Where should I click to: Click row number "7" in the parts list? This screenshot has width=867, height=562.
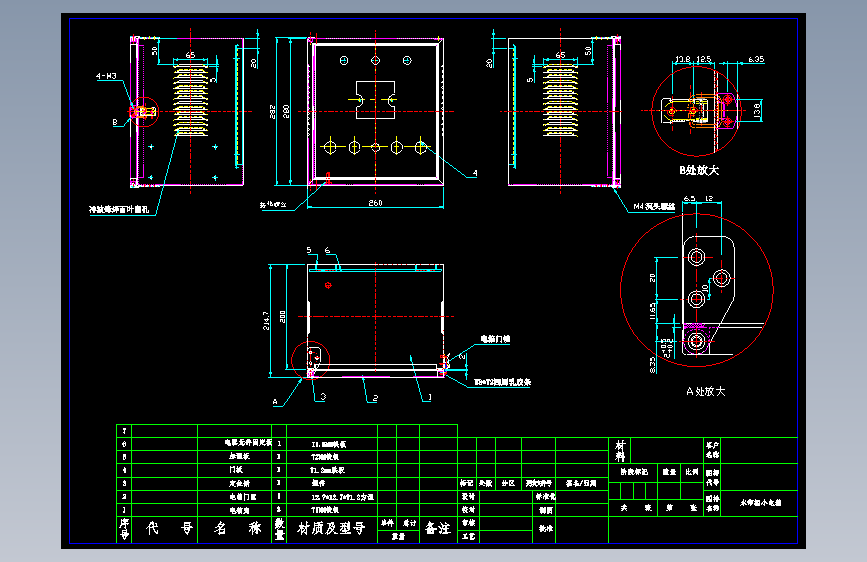click(x=124, y=431)
